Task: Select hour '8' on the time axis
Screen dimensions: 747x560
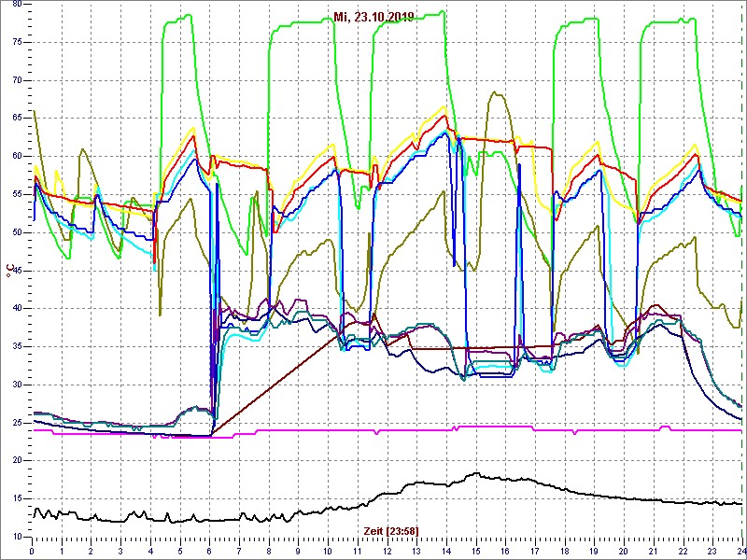Action: pos(269,552)
